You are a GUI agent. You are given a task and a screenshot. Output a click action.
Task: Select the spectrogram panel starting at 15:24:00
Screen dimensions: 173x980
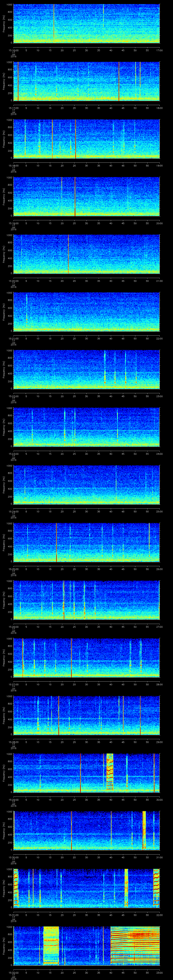[x=86, y=485]
